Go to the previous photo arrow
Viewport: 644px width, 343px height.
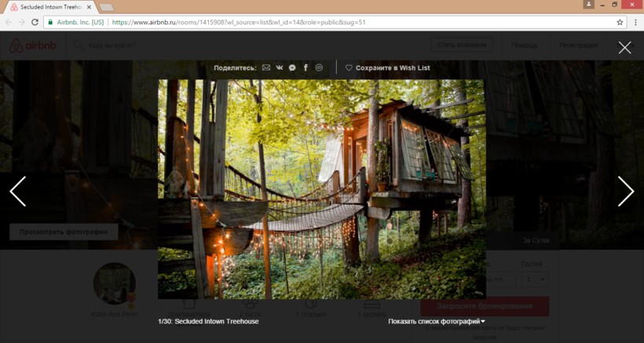point(17,192)
